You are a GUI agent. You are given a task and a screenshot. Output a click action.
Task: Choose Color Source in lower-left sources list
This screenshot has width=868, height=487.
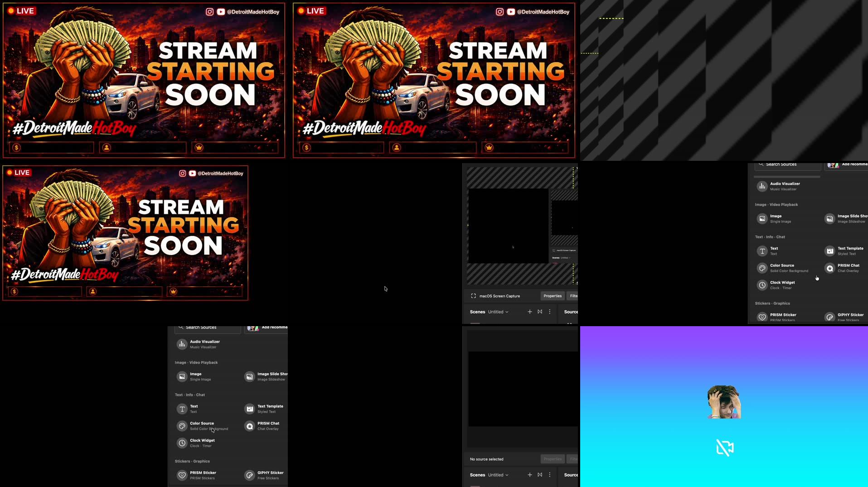[203, 426]
